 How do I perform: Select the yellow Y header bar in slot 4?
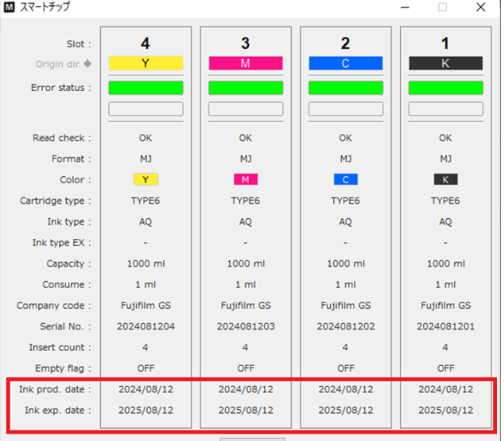tap(145, 64)
